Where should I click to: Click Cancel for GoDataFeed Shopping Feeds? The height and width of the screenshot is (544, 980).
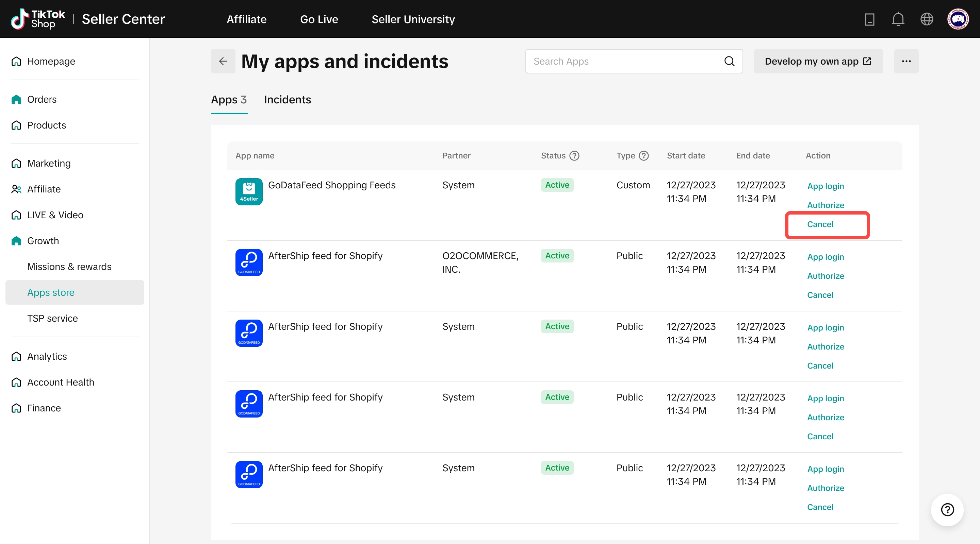click(820, 224)
